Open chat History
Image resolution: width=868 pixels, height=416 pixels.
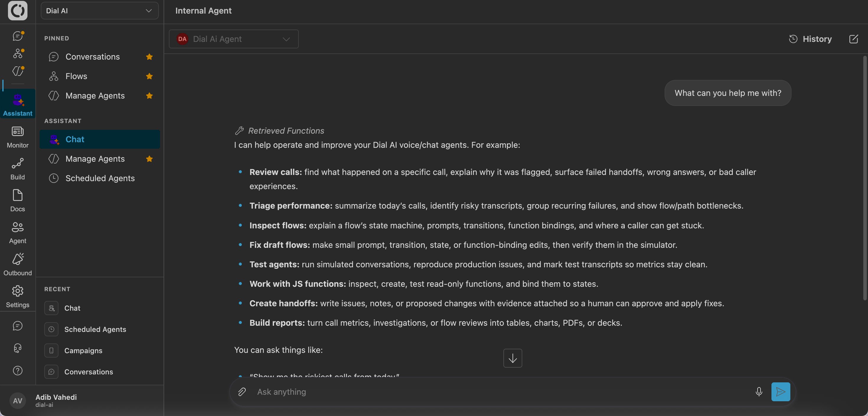click(810, 39)
